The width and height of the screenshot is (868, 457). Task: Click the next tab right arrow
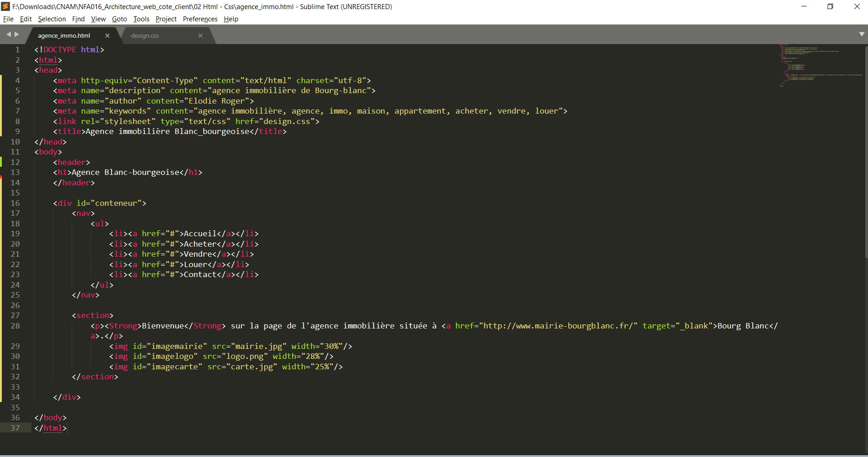pos(17,35)
